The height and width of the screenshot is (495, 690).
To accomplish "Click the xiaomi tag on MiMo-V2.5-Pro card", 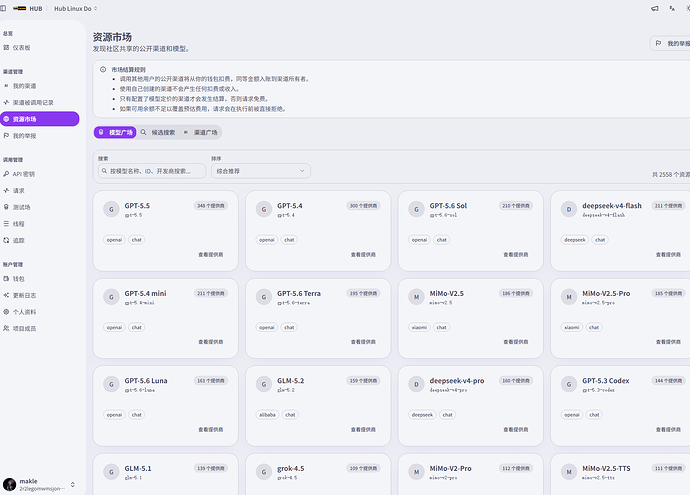I will (572, 327).
